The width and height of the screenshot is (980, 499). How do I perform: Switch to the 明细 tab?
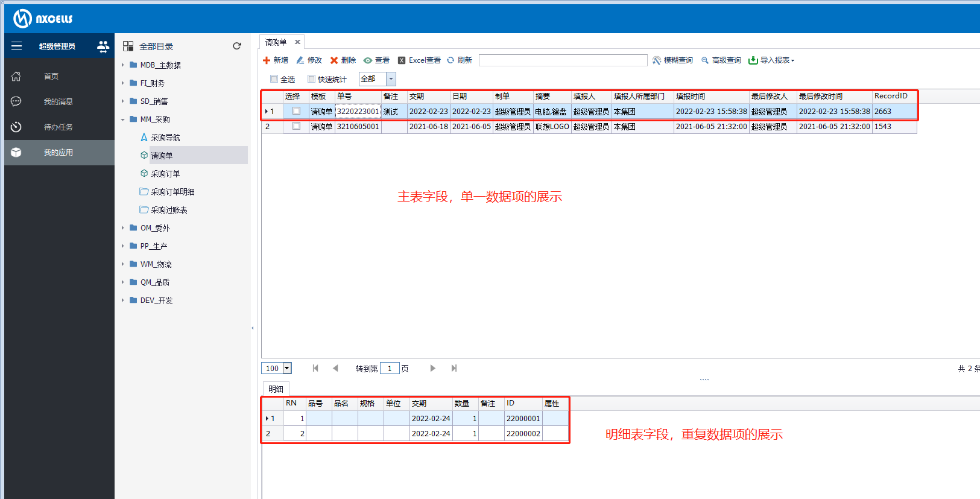(276, 389)
